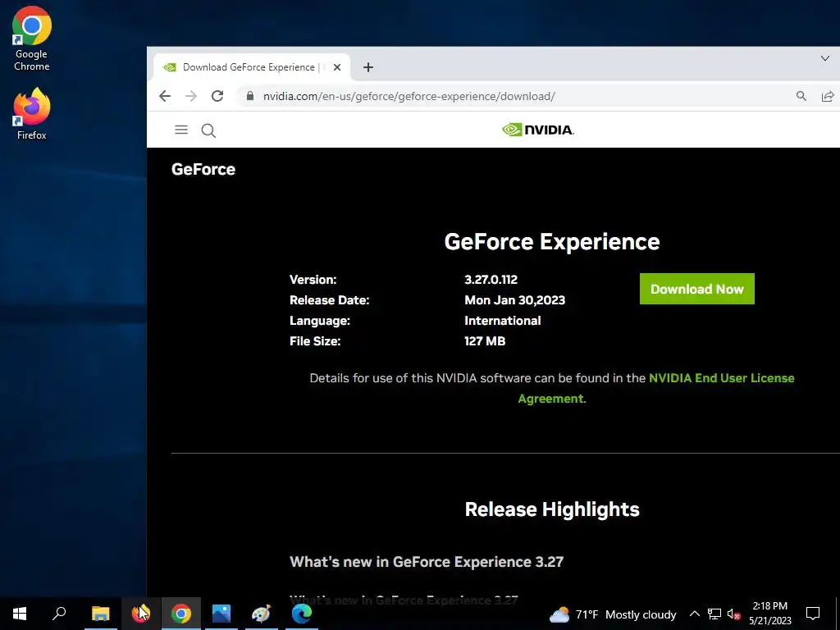Click the zoom magnifier in address bar
This screenshot has height=630, width=840.
[801, 96]
